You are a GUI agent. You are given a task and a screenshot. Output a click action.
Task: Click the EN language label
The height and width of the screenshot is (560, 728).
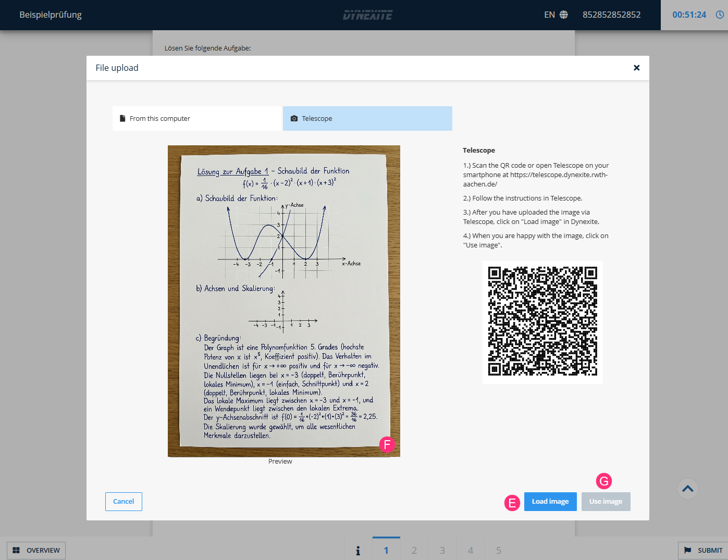[x=549, y=15]
